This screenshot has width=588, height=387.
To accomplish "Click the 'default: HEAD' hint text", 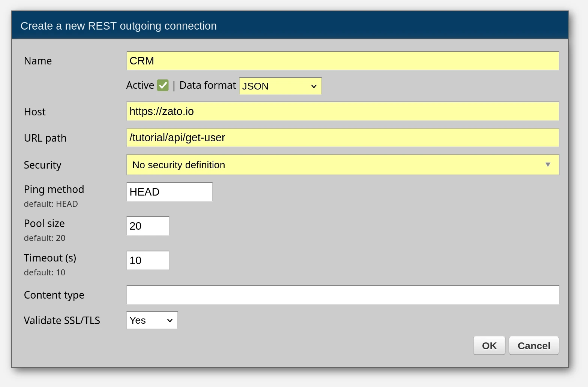I will (x=51, y=204).
